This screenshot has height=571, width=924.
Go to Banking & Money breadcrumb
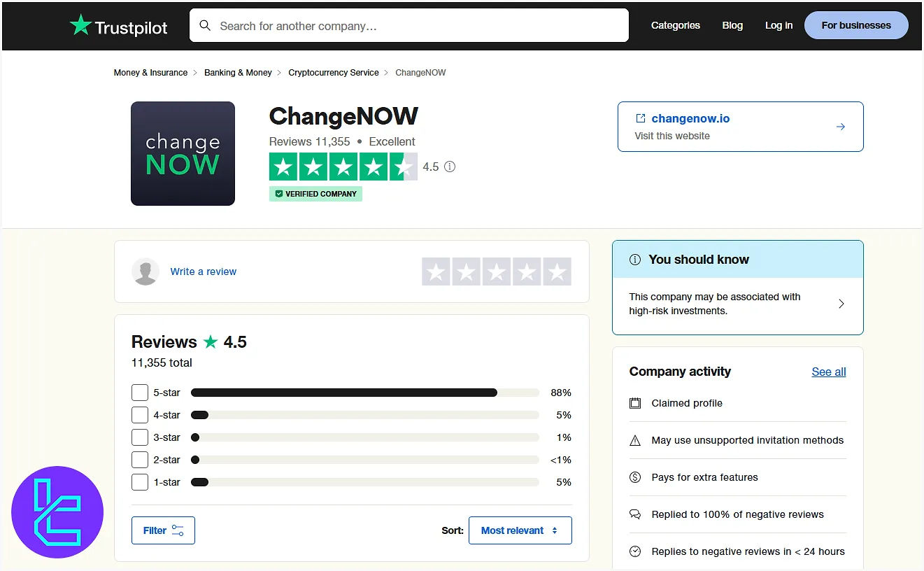pos(238,73)
